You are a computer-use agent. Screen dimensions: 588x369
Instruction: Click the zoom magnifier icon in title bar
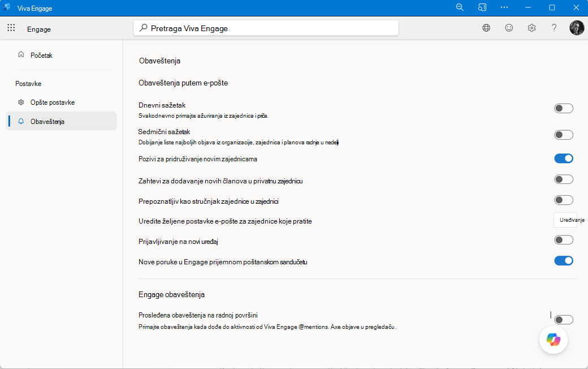pyautogui.click(x=460, y=7)
